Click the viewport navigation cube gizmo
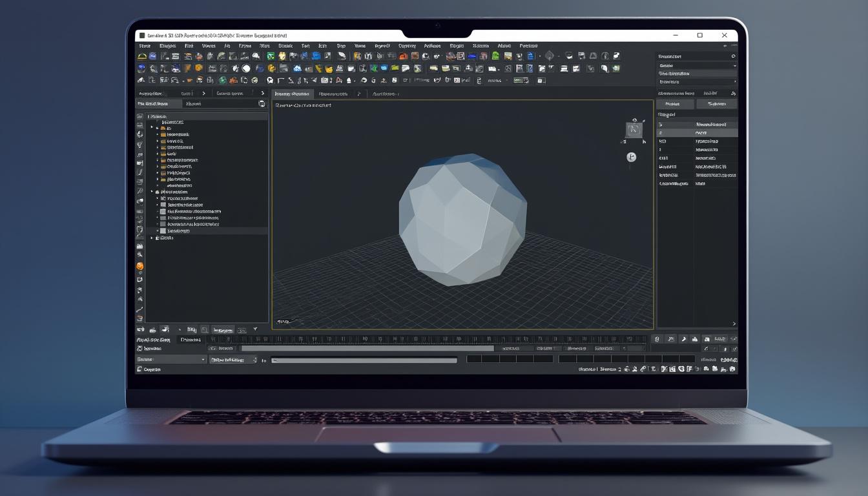This screenshot has width=868, height=496. click(634, 130)
